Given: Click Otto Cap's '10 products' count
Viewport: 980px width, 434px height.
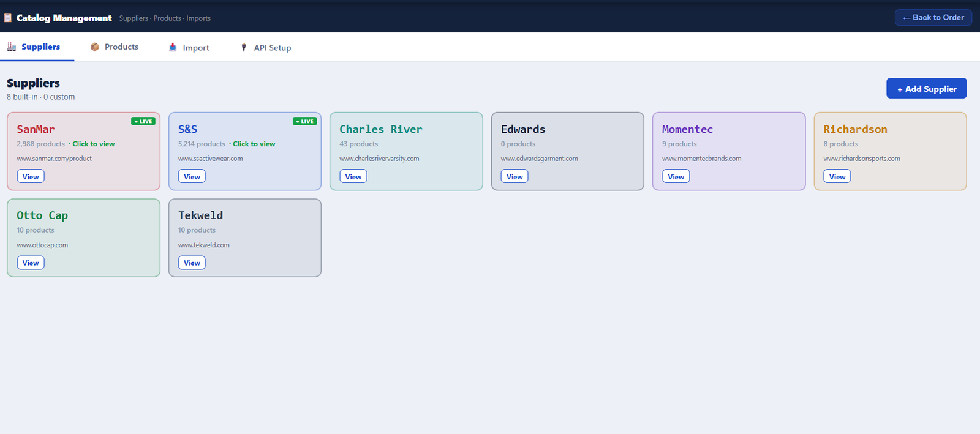Looking at the screenshot, I should (x=35, y=230).
